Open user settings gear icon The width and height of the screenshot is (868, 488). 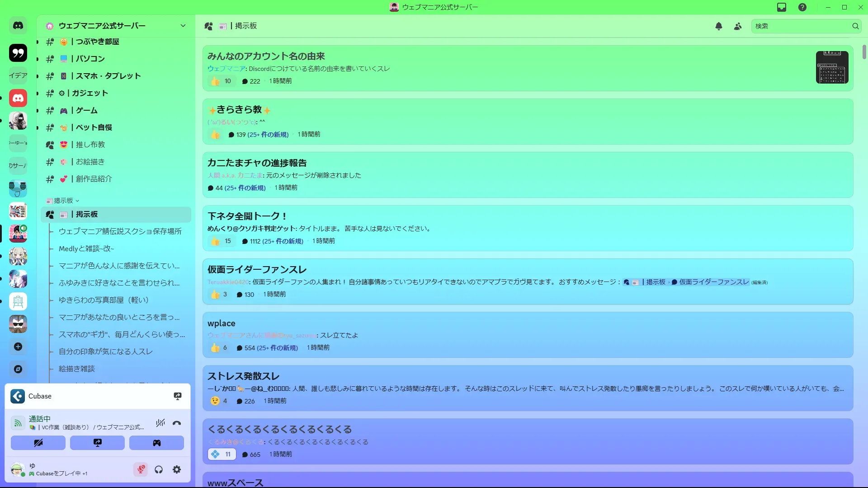click(177, 469)
